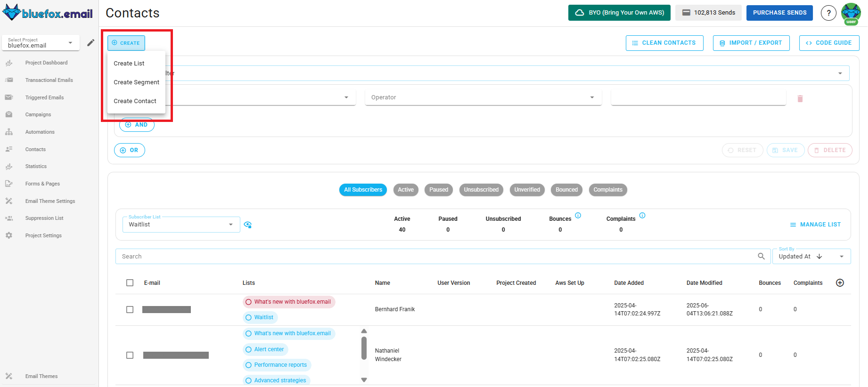Screen dimensions: 868x387
Task: Click the Email Themes icon at sidebar bottom
Action: coord(9,376)
